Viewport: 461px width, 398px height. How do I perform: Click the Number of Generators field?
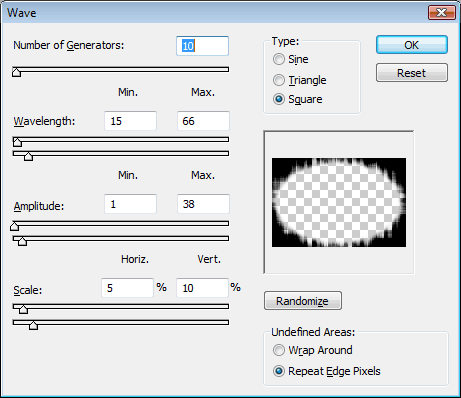click(202, 46)
